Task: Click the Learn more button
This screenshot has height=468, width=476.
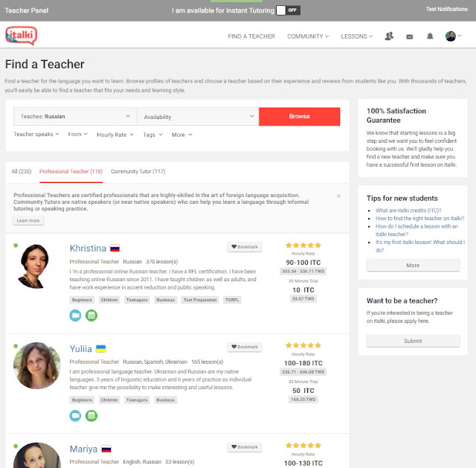Action: [28, 220]
